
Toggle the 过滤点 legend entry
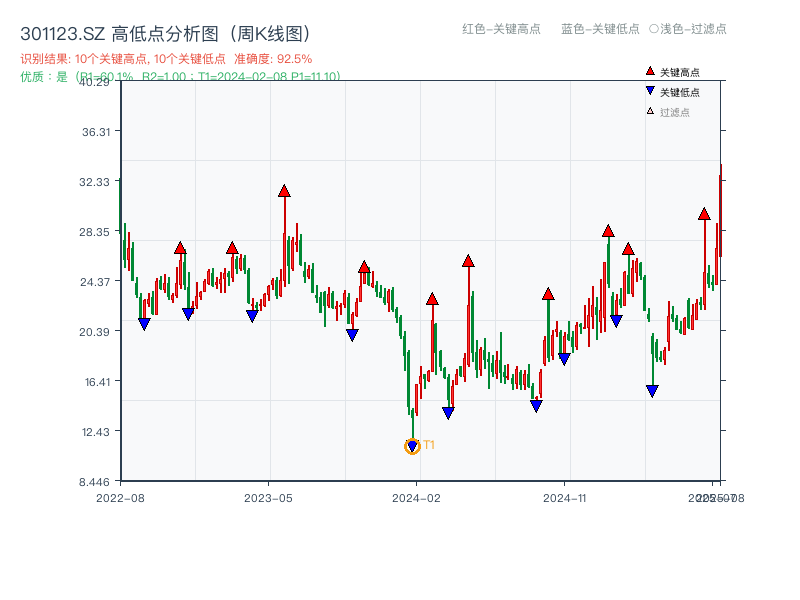click(x=668, y=112)
